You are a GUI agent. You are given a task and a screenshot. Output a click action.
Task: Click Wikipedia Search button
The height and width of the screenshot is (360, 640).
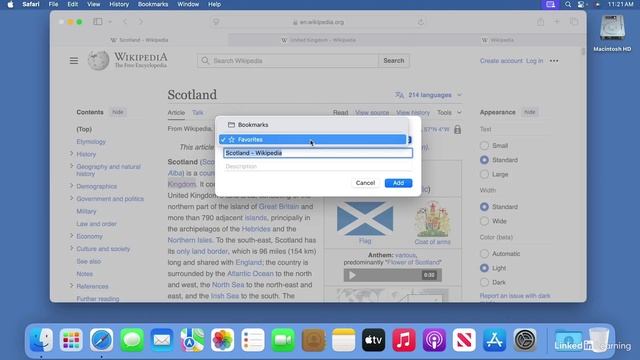(393, 61)
